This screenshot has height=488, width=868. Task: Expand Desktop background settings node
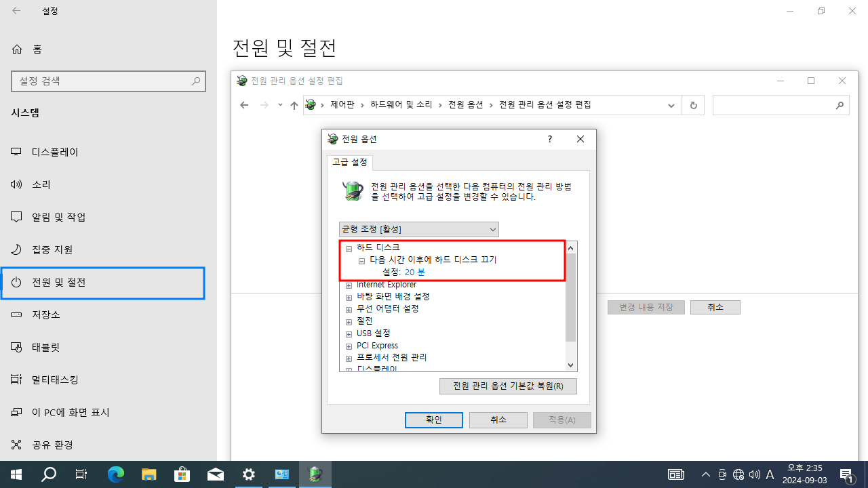tap(349, 298)
